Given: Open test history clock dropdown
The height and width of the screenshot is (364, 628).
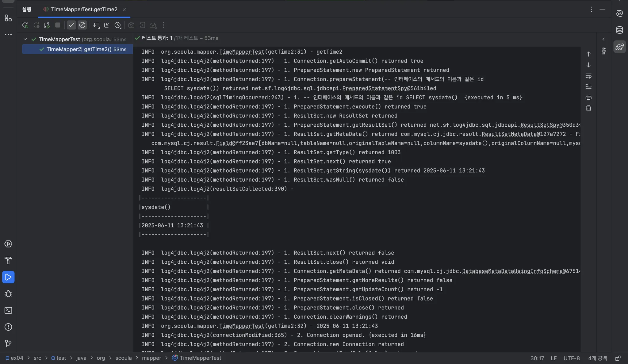Looking at the screenshot, I should (x=118, y=25).
